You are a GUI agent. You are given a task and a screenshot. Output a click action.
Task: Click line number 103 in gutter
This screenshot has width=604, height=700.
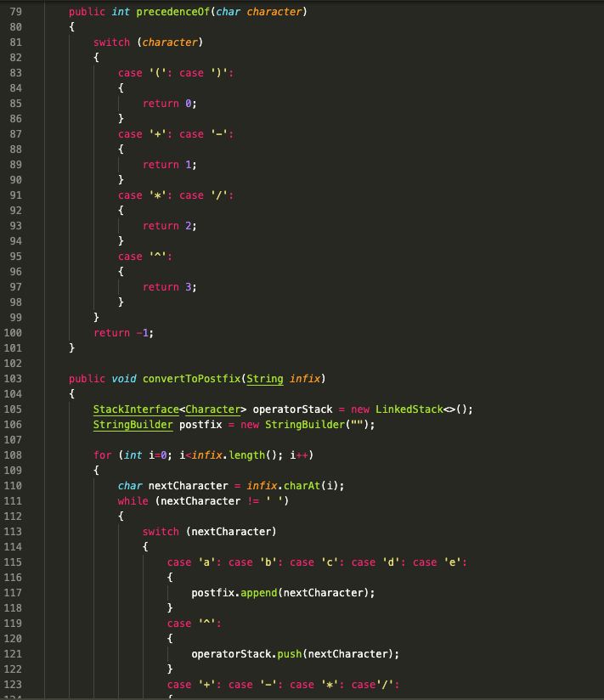pyautogui.click(x=13, y=379)
